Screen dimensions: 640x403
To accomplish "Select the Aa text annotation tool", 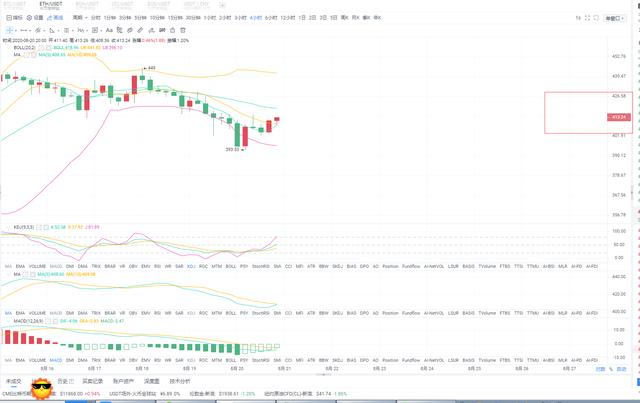I will tap(109, 30).
